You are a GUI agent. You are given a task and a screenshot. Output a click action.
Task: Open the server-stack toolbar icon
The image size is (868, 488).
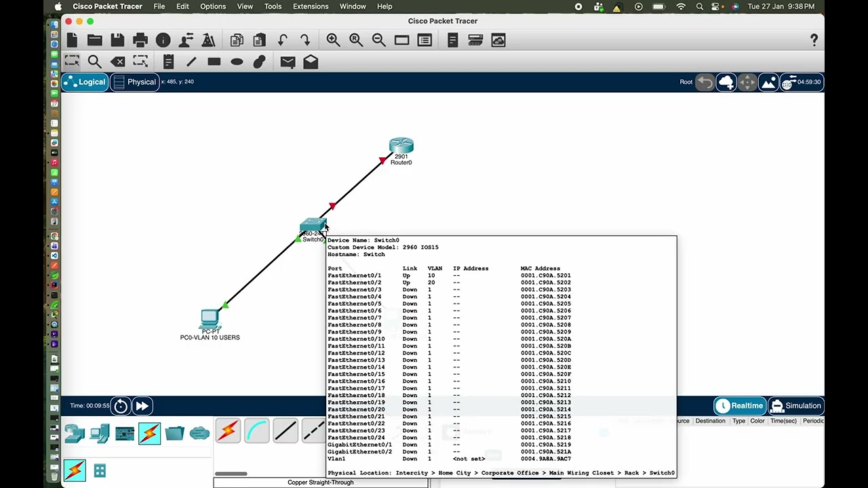[x=475, y=41]
